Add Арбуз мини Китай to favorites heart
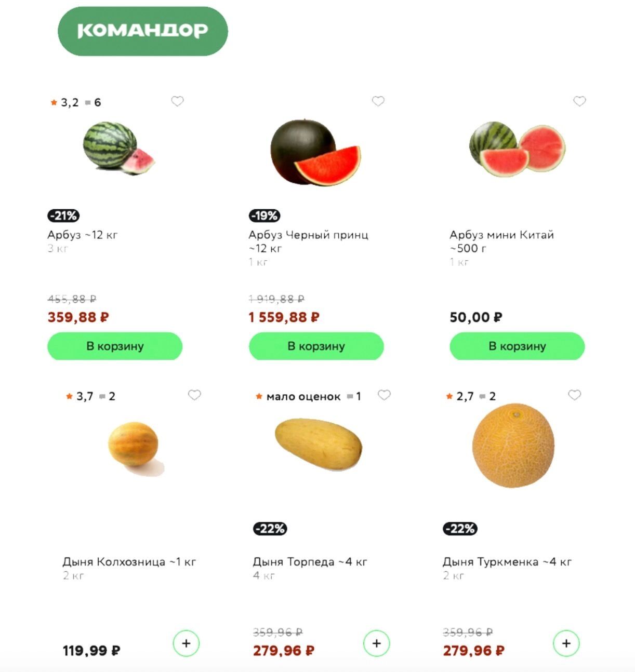The height and width of the screenshot is (672, 635). [579, 101]
